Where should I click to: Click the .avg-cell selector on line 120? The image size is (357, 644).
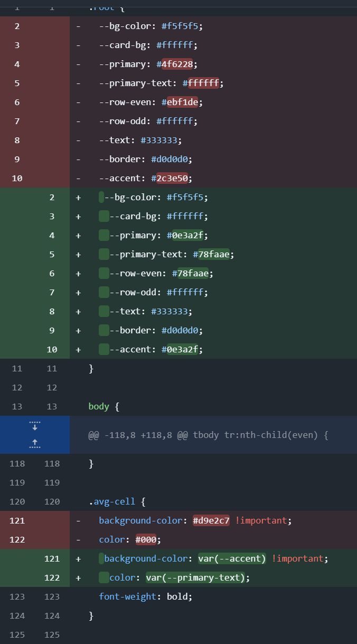(x=112, y=501)
